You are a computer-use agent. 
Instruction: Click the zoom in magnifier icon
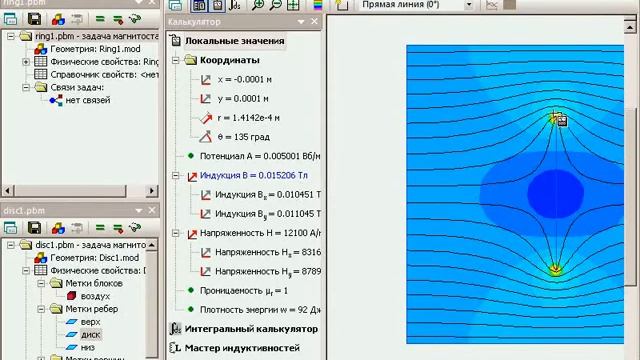point(258,5)
